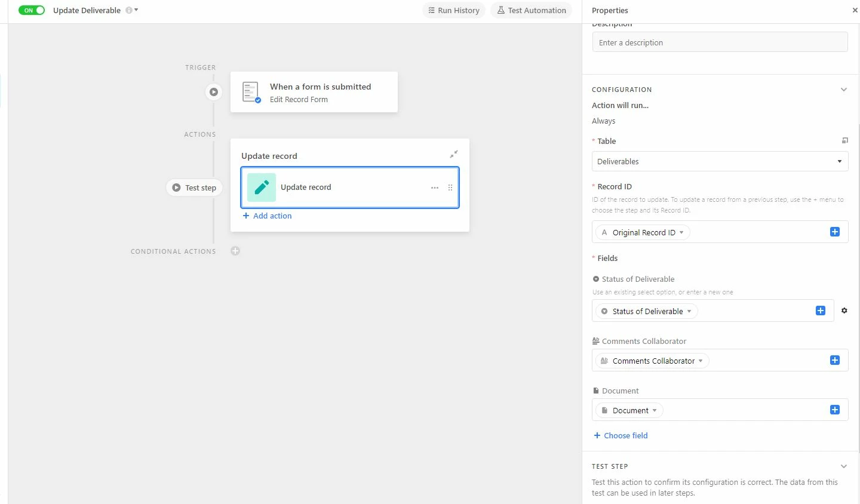Click the Update record group title
The width and height of the screenshot is (860, 504).
point(269,156)
